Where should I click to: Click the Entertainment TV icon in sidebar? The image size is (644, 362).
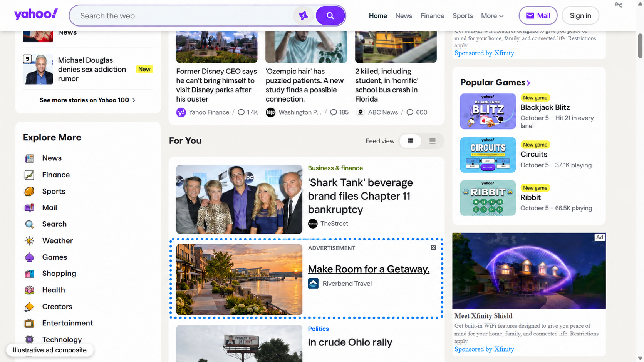coord(29,323)
